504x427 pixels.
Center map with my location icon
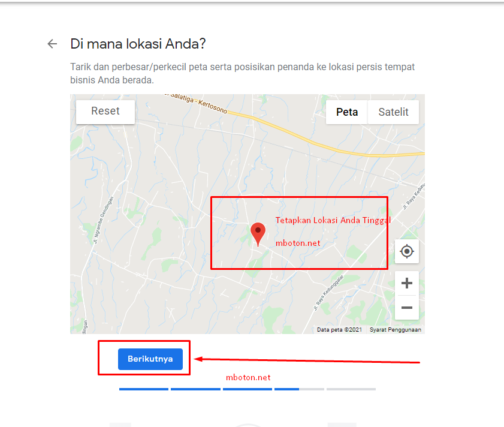[x=406, y=251]
